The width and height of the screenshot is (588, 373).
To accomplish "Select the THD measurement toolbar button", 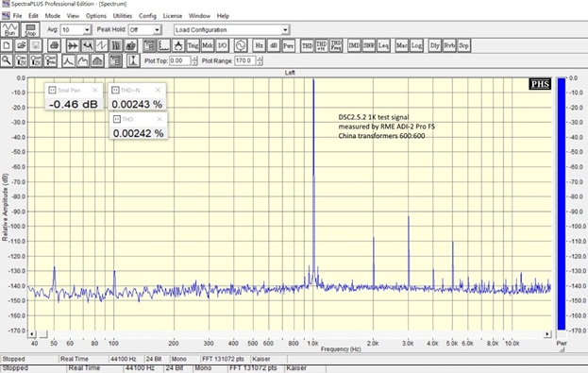I will 307,45.
